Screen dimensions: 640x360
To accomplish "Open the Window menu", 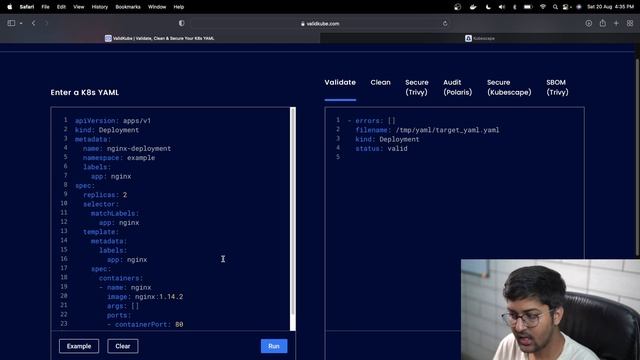I will coord(157,7).
